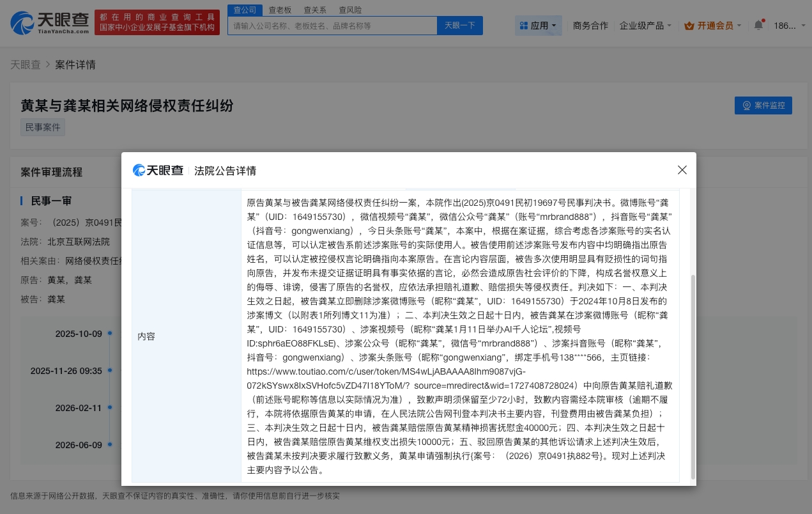Select the 查老板 search tab

point(280,10)
